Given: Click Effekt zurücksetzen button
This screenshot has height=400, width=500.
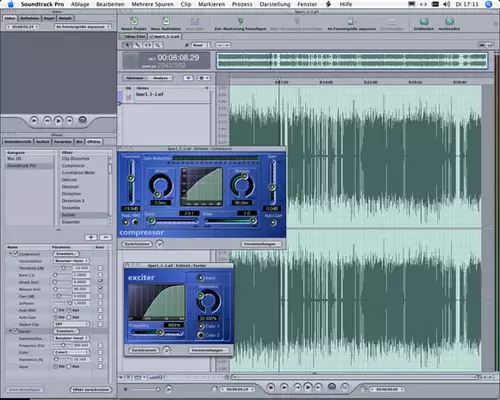Looking at the screenshot, I should 91,389.
